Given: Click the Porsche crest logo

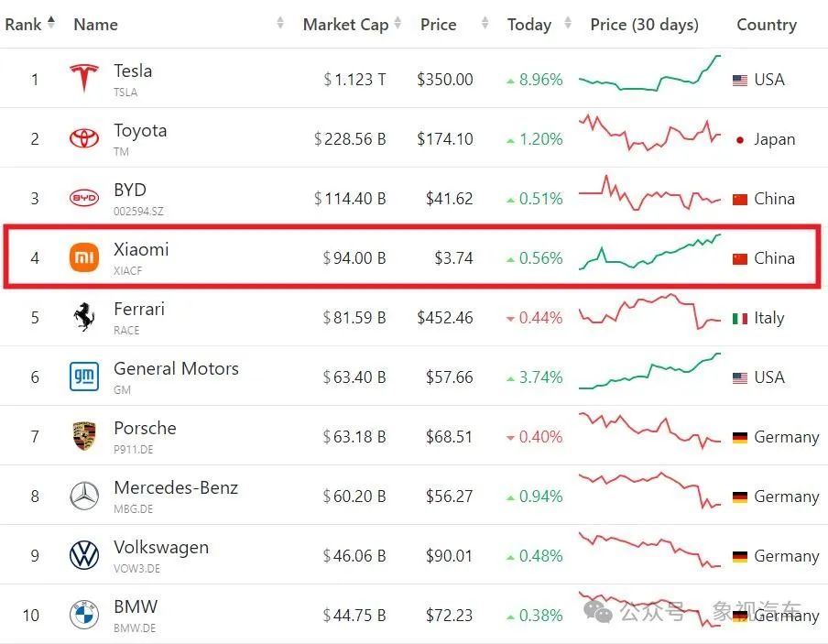Looking at the screenshot, I should (x=84, y=436).
